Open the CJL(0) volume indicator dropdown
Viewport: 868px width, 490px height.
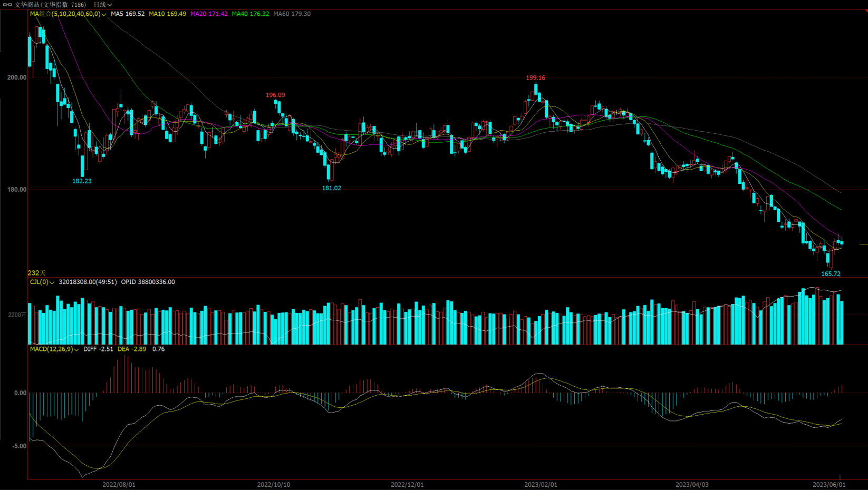pos(42,282)
